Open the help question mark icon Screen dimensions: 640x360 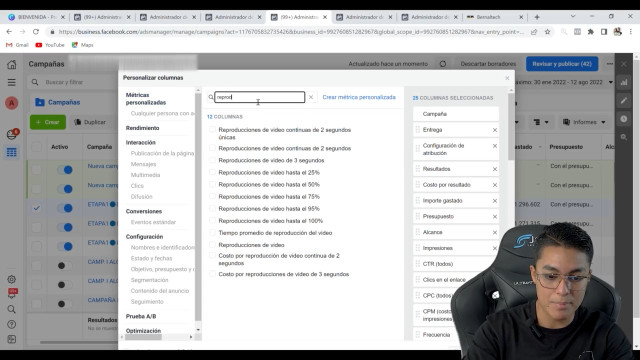[x=11, y=324]
